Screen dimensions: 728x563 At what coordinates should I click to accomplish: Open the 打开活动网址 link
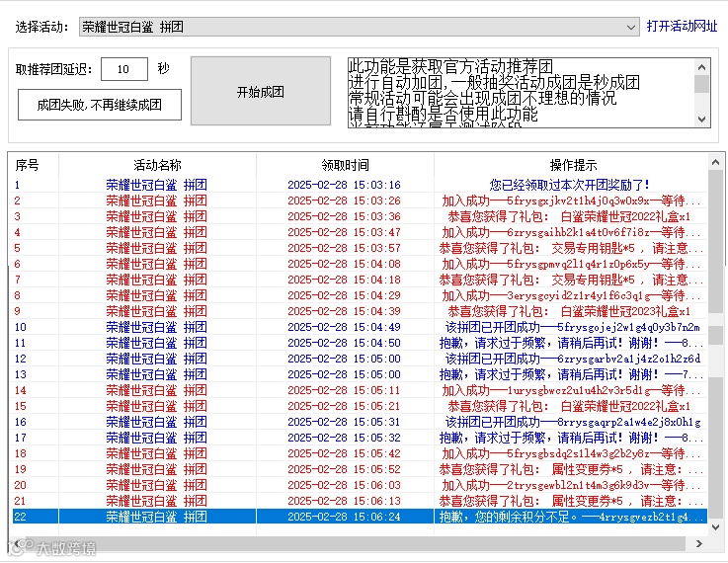click(x=682, y=26)
